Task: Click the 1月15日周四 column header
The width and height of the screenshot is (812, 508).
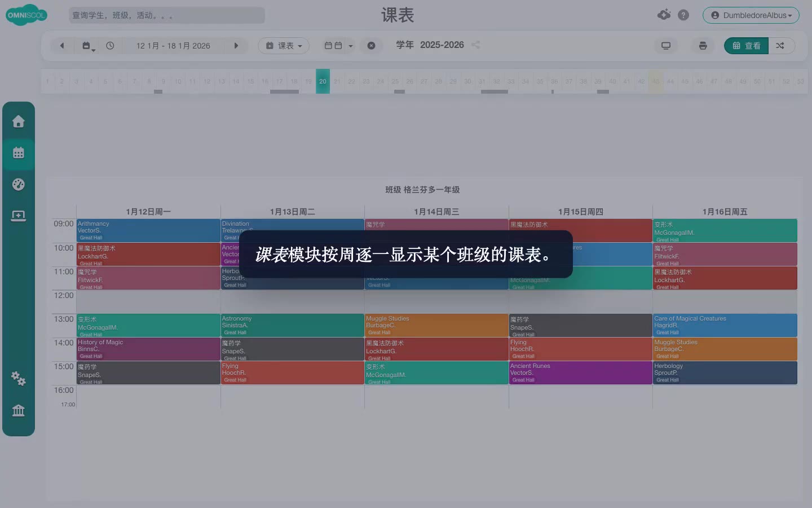Action: [x=581, y=212]
